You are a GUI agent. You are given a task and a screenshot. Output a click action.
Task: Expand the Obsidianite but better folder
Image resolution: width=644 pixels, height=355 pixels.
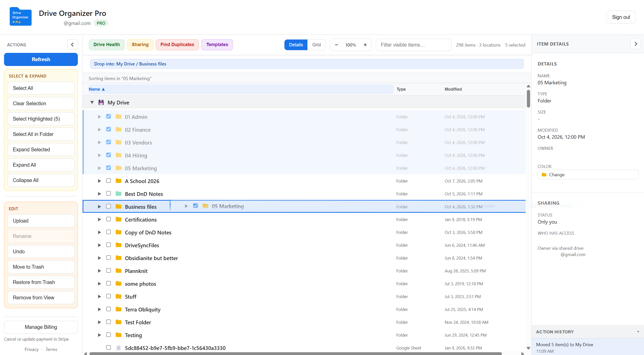100,258
